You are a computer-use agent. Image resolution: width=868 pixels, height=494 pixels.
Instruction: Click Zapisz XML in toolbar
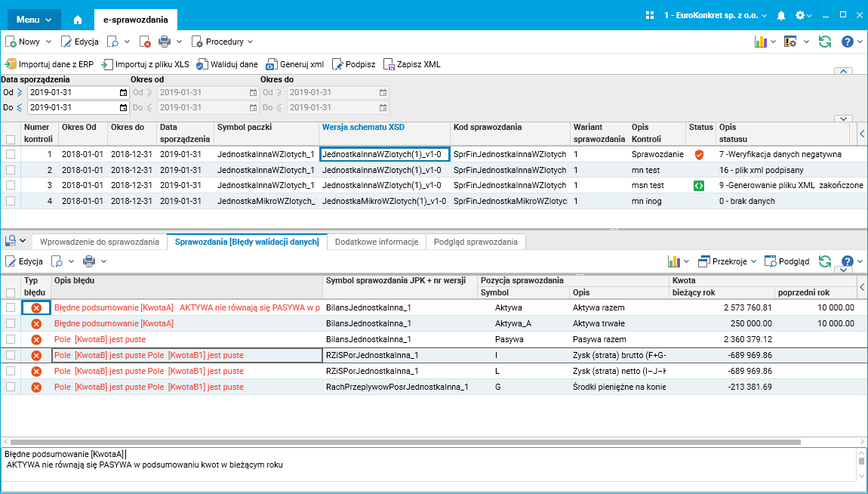pyautogui.click(x=412, y=64)
